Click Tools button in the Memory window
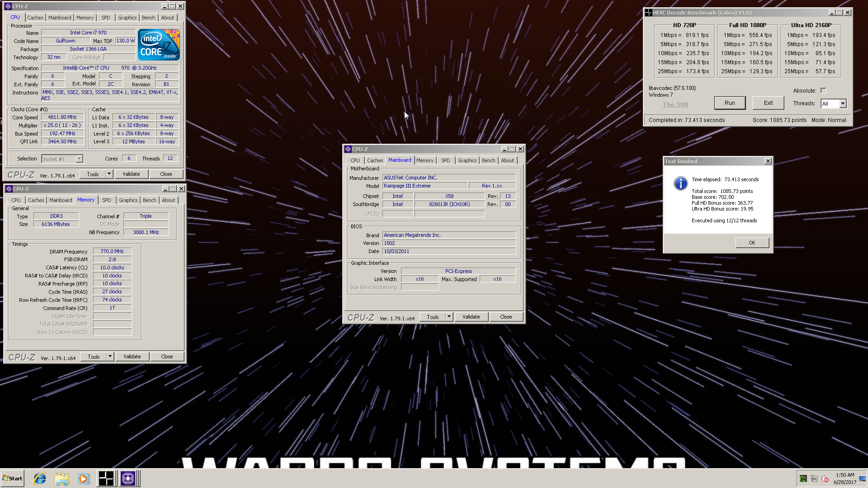868x488 pixels. pos(94,357)
